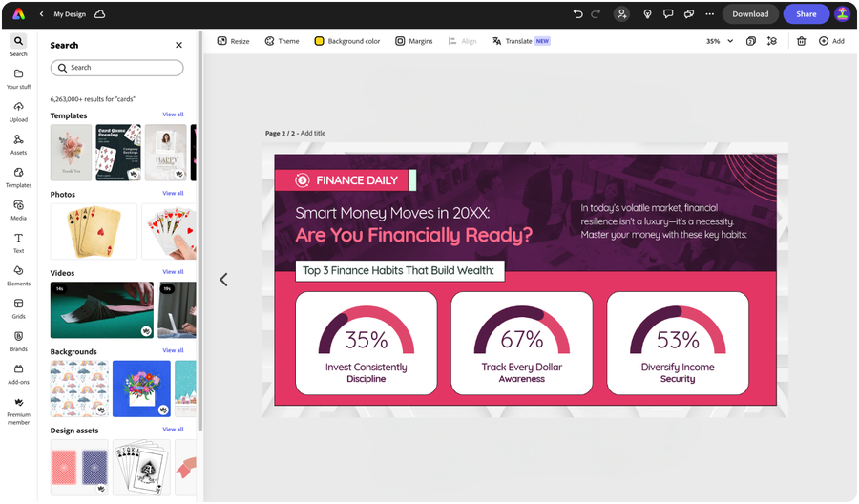
Task: Open the lightbulb tips icon
Action: pyautogui.click(x=647, y=14)
